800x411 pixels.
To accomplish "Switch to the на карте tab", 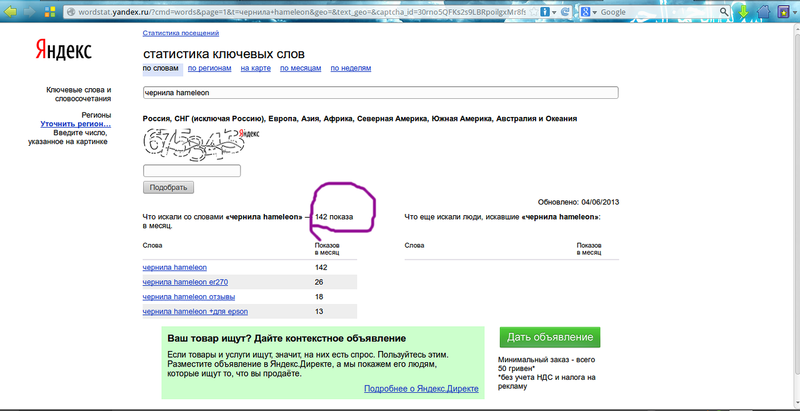I will point(256,68).
